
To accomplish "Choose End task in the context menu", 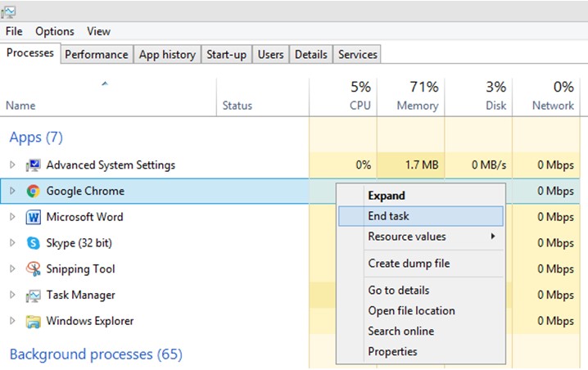I will [x=421, y=216].
